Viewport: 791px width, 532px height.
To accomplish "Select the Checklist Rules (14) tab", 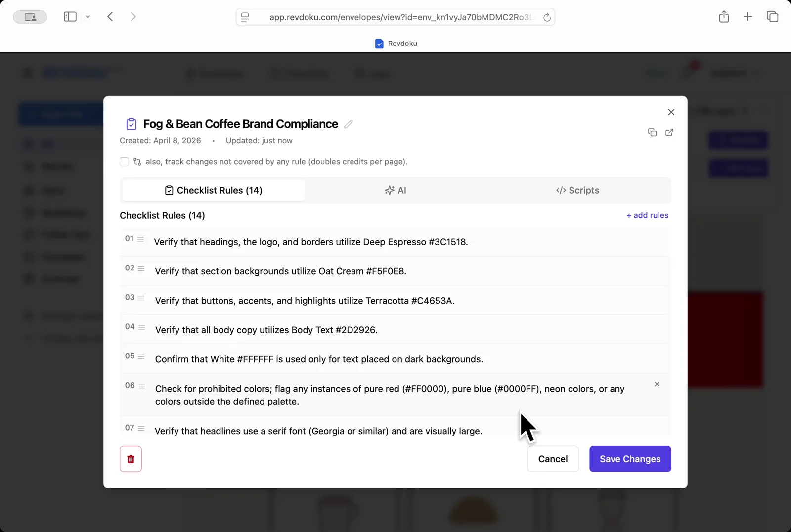I will click(213, 190).
